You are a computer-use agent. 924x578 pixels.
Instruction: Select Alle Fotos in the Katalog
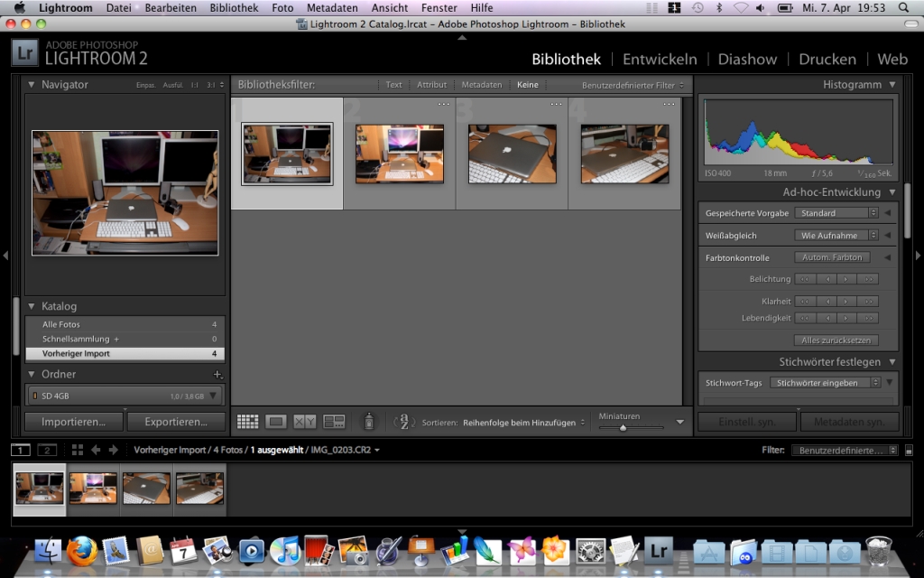125,324
